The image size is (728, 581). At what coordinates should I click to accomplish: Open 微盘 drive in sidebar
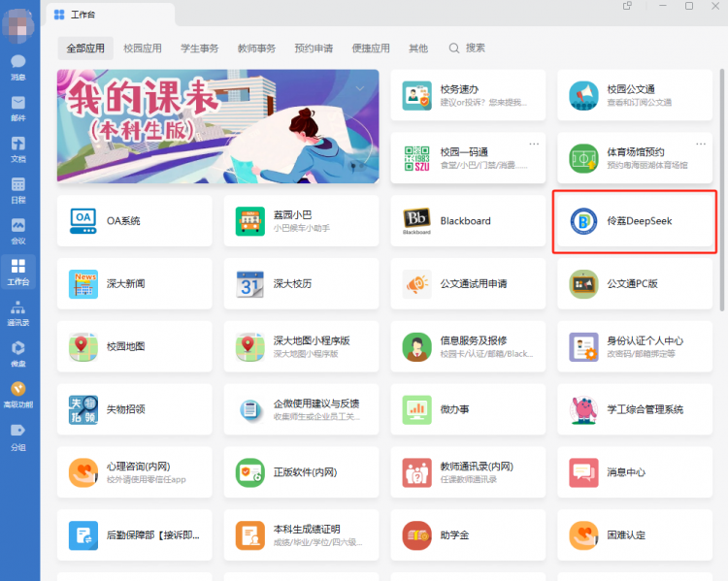tap(18, 354)
